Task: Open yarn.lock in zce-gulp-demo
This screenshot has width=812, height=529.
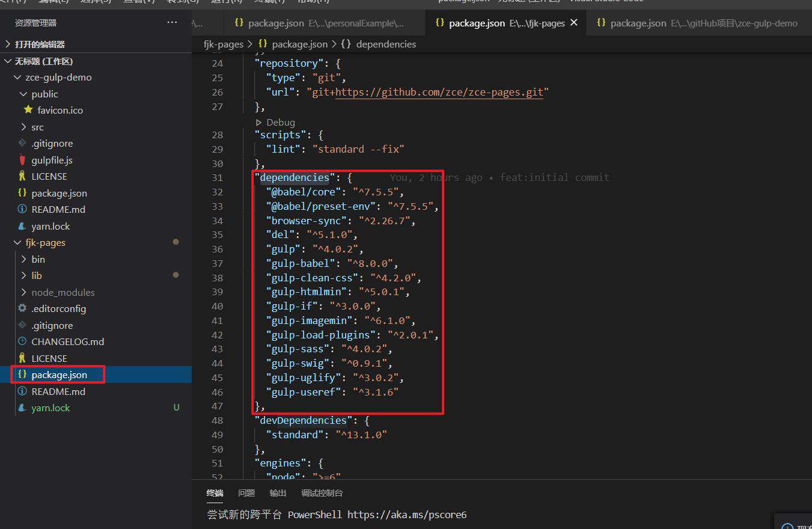Action: click(x=50, y=227)
